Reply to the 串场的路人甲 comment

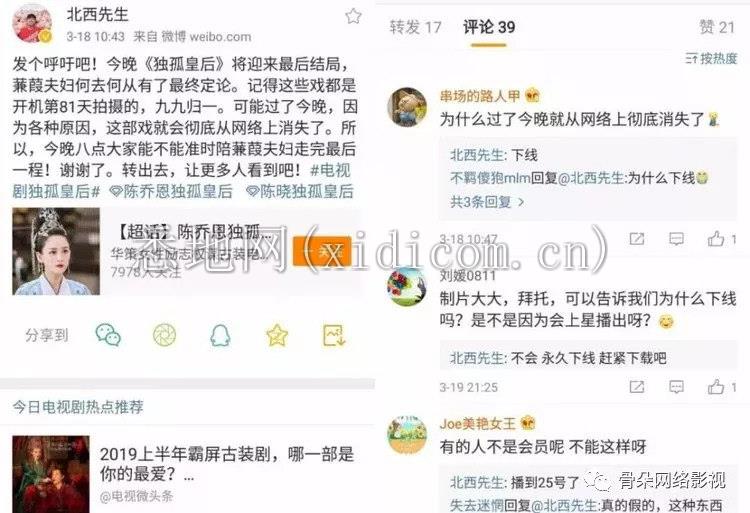676,239
